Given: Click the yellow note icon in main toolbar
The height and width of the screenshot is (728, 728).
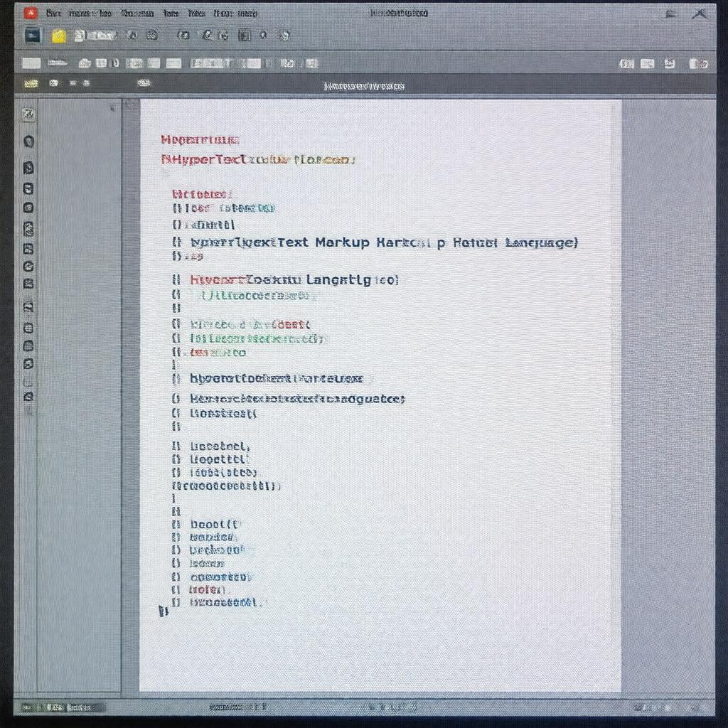Looking at the screenshot, I should pyautogui.click(x=59, y=36).
